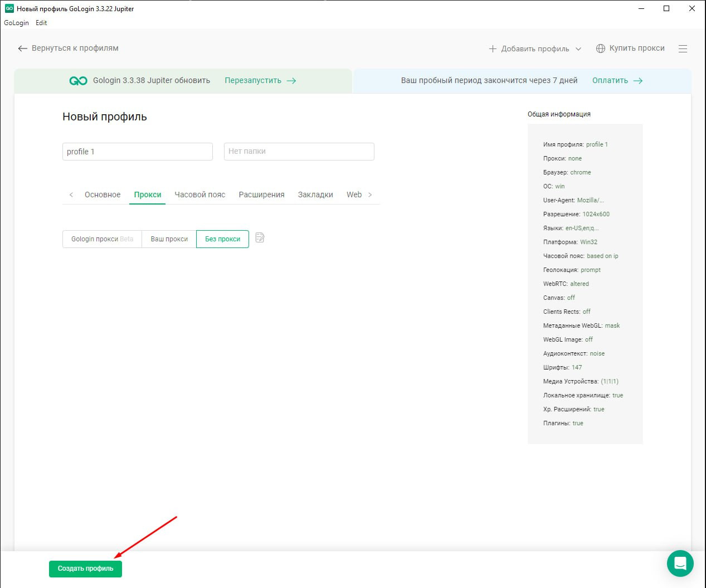Close the GoLogin window
Screen dimensions: 706x588
point(692,8)
